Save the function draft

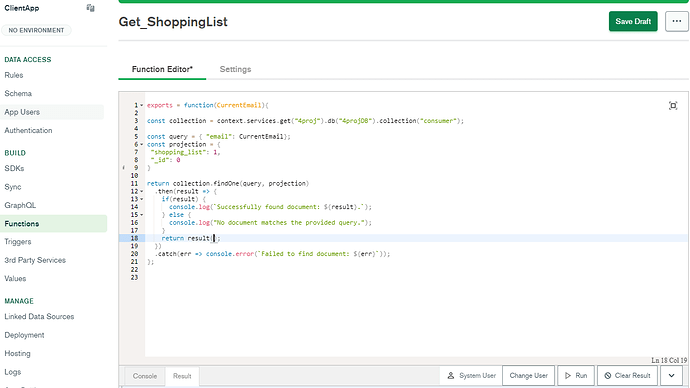coord(633,22)
